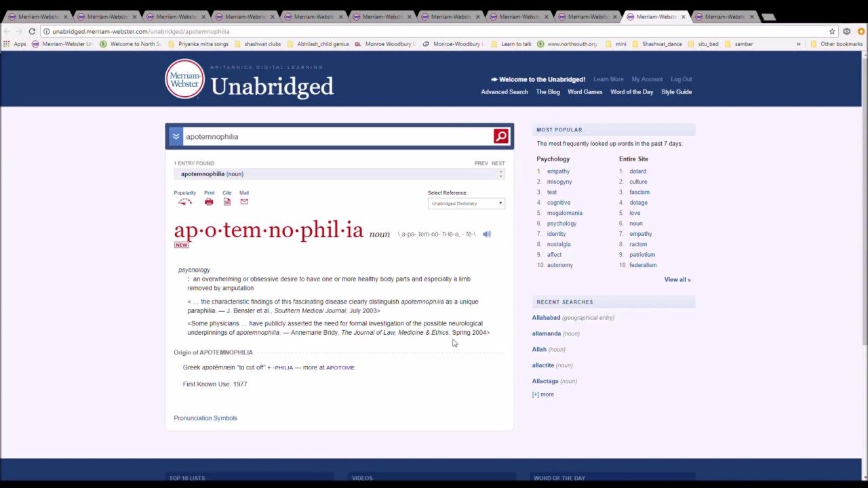
Task: Open My Account
Action: point(647,79)
